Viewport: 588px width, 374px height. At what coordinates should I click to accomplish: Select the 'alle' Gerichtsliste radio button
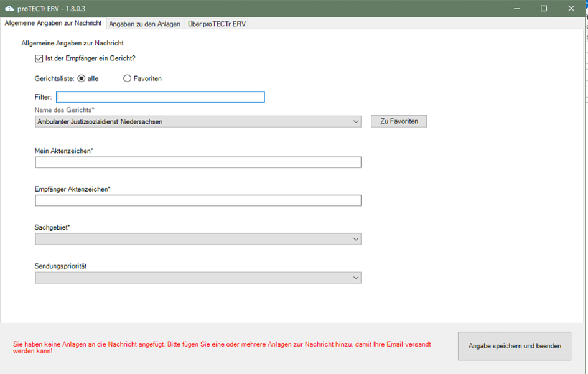(82, 78)
